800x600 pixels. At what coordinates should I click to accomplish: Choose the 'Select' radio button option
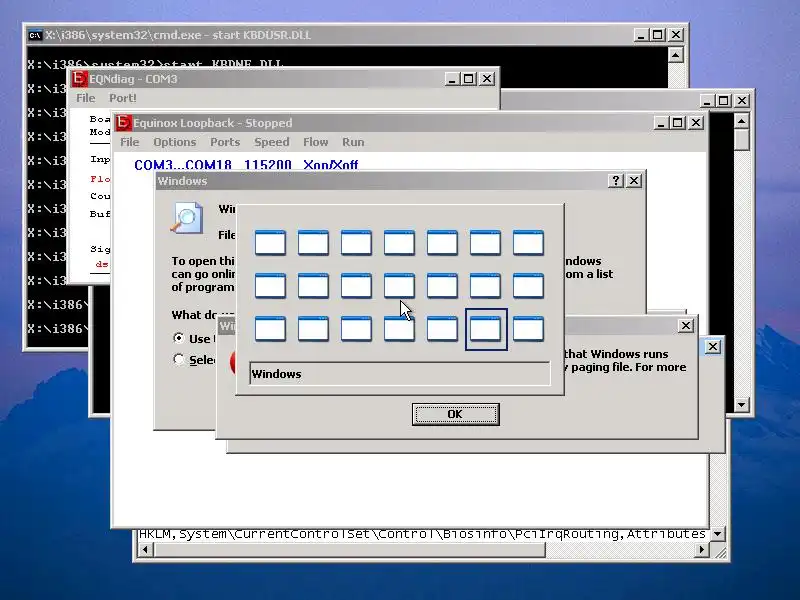pos(179,359)
